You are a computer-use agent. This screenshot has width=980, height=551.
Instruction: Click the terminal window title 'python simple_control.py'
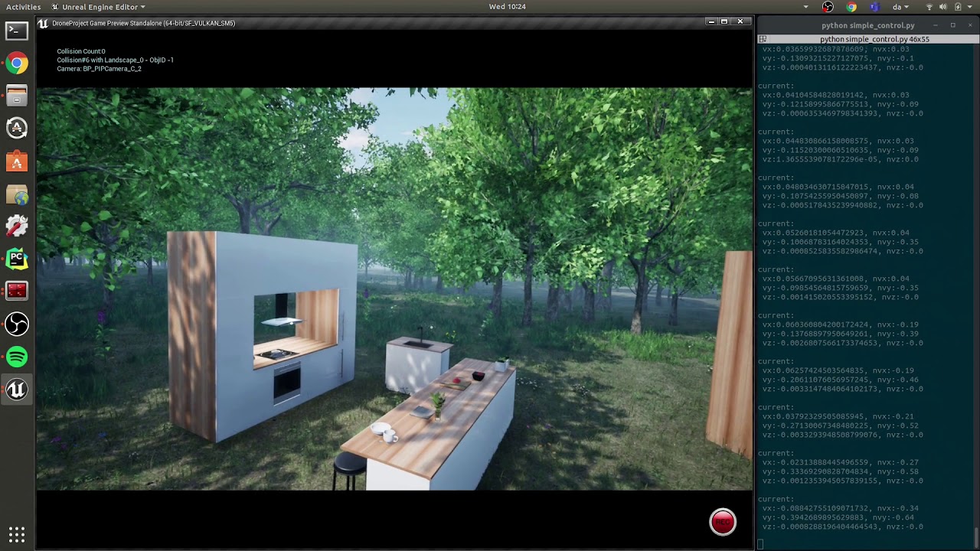(868, 25)
